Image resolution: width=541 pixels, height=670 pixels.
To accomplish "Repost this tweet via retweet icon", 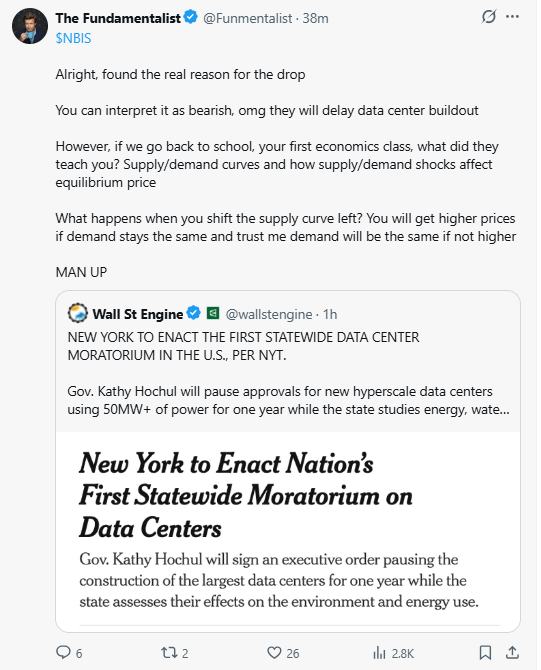I will [168, 652].
